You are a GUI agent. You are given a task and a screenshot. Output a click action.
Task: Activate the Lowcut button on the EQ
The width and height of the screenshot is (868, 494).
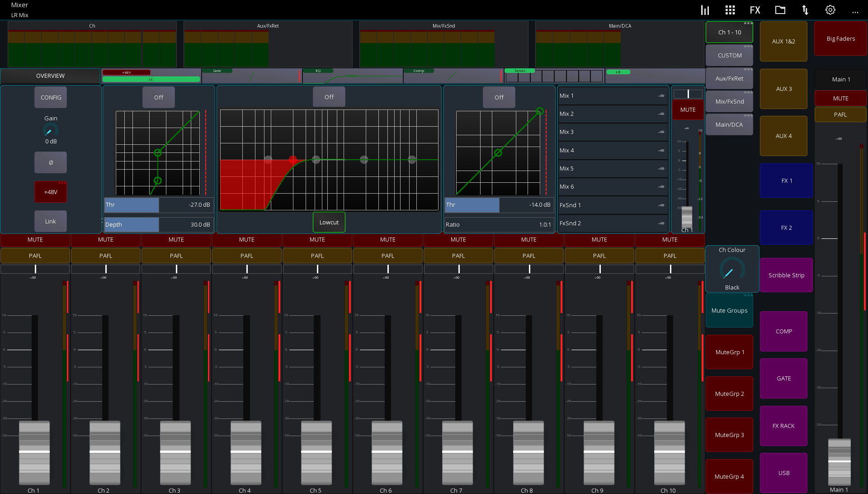click(329, 222)
